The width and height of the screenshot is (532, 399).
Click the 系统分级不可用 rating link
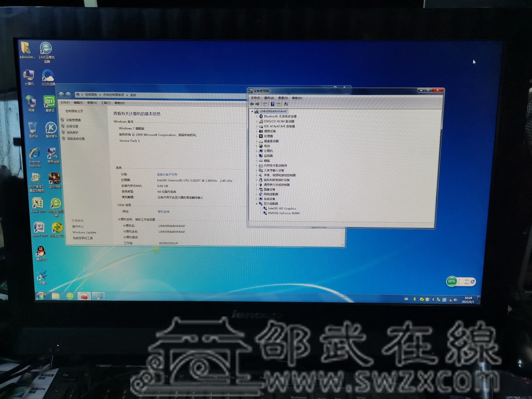tap(167, 175)
